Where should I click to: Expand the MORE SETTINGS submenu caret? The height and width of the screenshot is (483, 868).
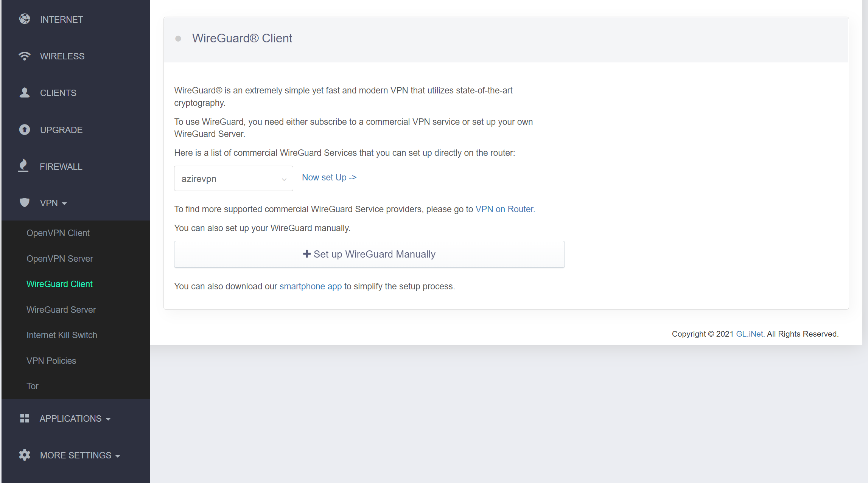[x=118, y=456]
